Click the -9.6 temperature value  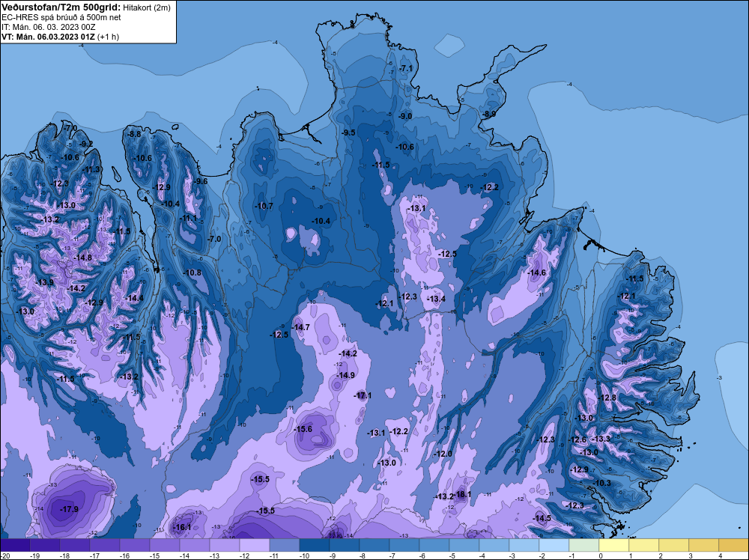(201, 181)
